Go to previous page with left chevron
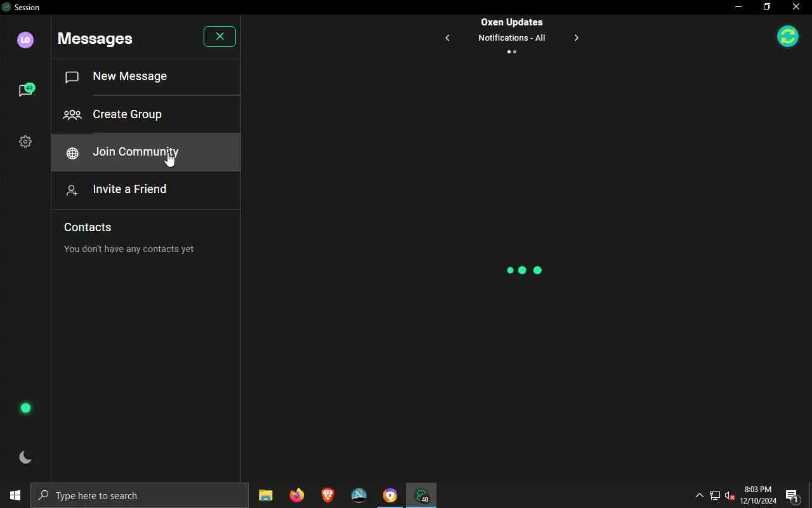This screenshot has height=508, width=812. tap(447, 38)
